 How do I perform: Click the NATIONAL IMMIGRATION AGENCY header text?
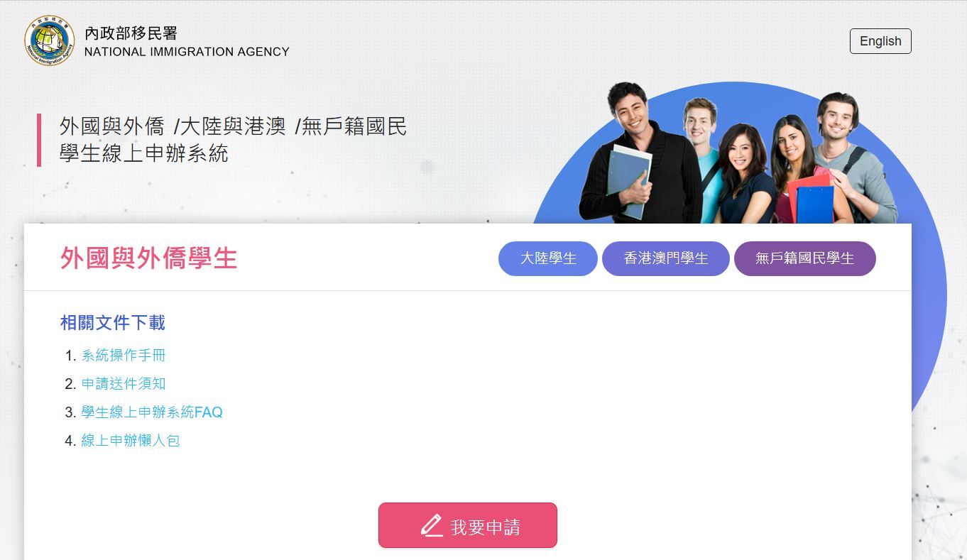(187, 52)
